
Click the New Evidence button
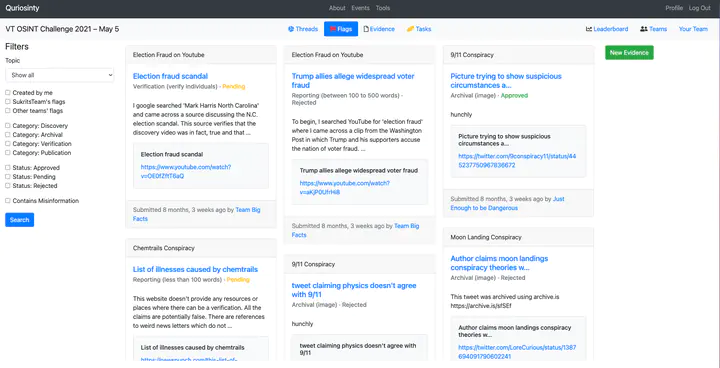(629, 53)
